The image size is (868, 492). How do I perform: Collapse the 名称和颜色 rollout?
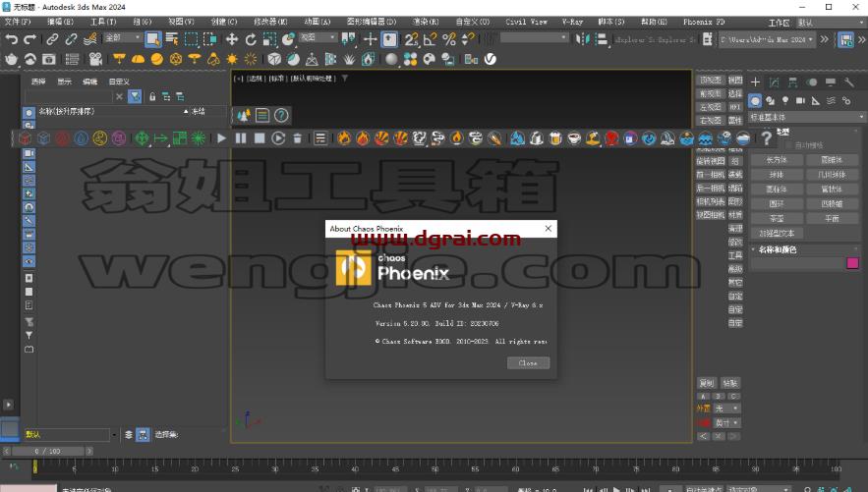[778, 249]
